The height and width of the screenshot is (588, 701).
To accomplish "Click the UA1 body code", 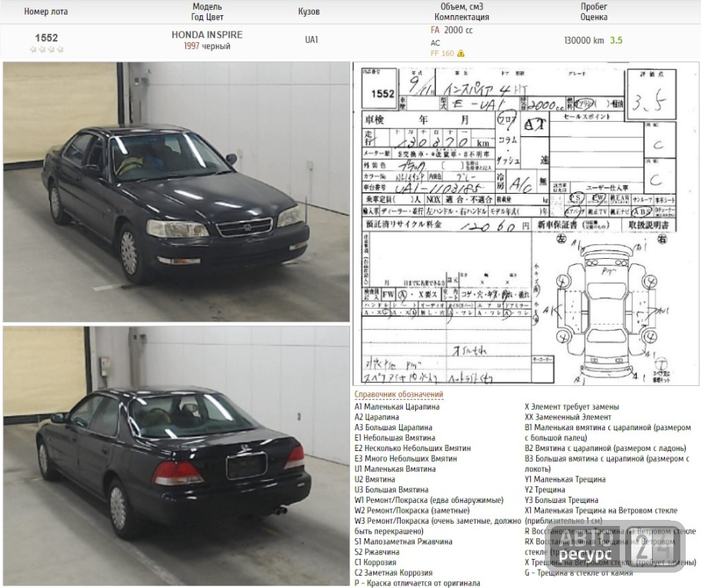I will tap(312, 39).
